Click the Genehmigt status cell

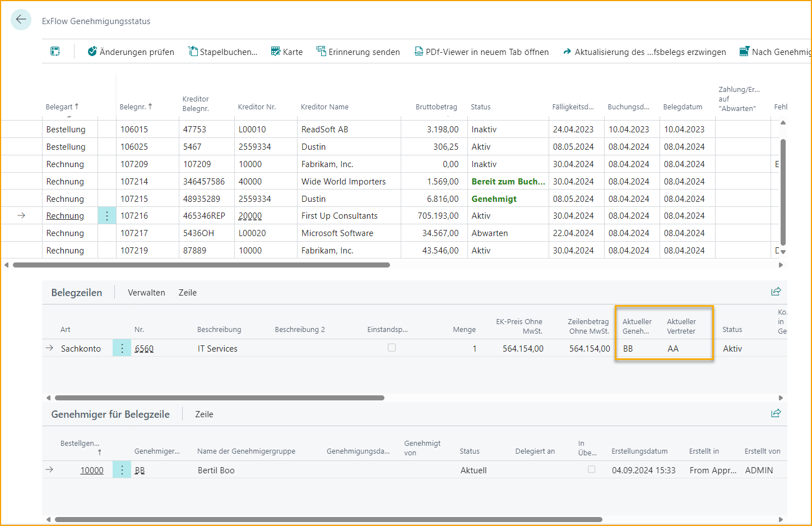(x=508, y=199)
